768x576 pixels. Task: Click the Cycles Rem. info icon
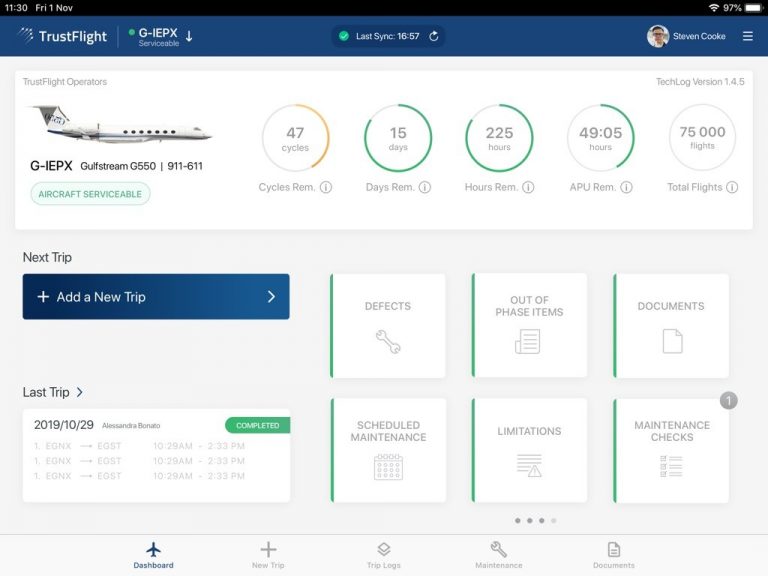coord(326,187)
